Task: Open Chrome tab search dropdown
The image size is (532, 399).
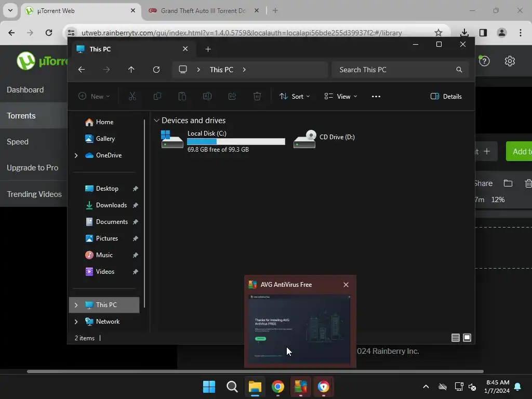Action: tap(10, 10)
